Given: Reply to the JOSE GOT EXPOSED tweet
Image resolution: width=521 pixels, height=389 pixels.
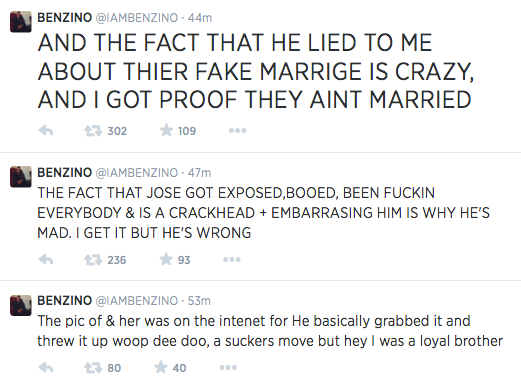Looking at the screenshot, I should tap(46, 259).
